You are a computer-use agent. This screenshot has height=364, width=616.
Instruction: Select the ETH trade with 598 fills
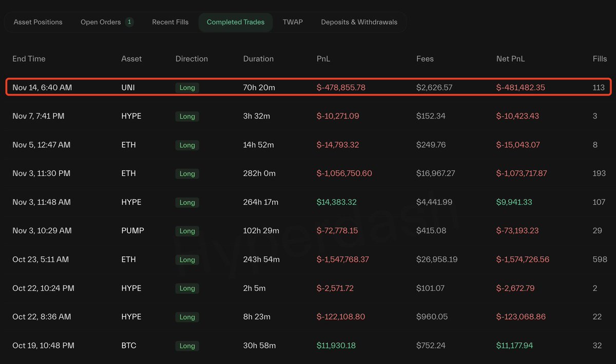[x=308, y=260]
